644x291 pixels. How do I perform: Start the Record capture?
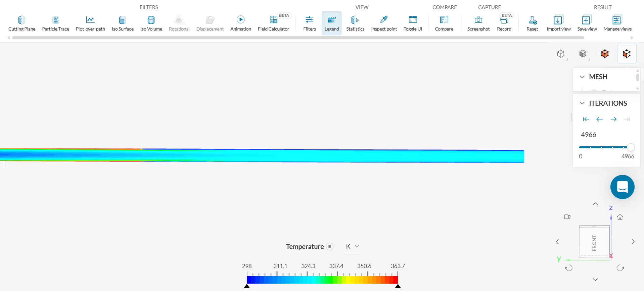tap(504, 23)
